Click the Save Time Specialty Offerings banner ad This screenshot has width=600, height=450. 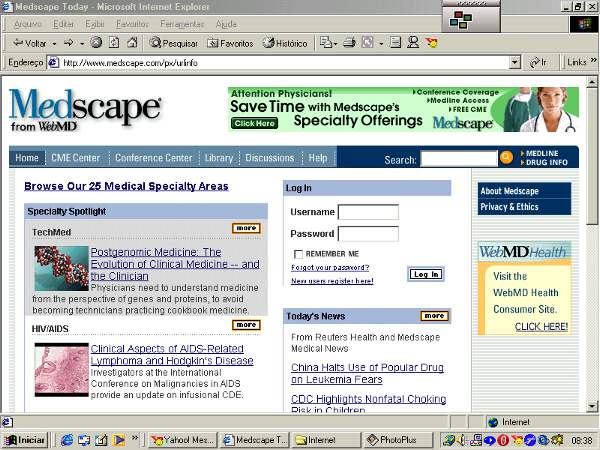pos(403,109)
